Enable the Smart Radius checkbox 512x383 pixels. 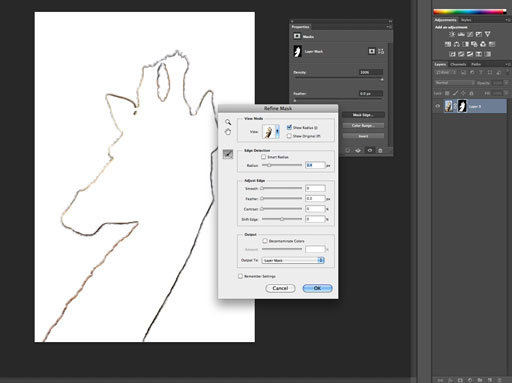tap(263, 157)
